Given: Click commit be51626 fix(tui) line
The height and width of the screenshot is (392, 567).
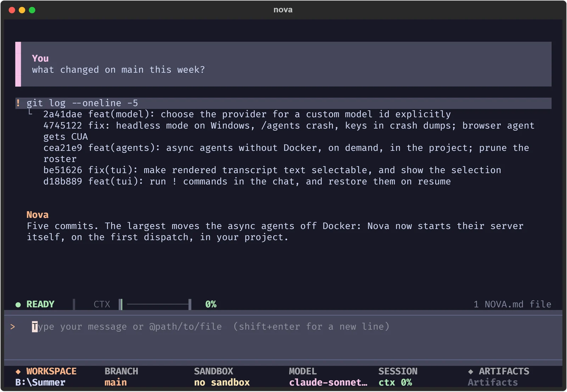Looking at the screenshot, I should point(272,170).
